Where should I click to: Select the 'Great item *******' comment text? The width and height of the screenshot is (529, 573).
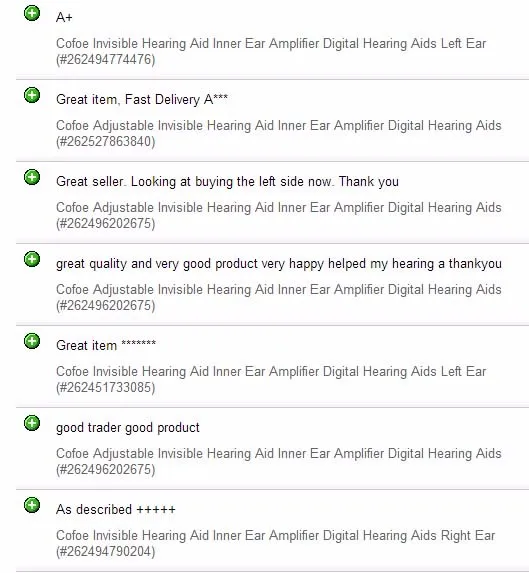pyautogui.click(x=106, y=345)
